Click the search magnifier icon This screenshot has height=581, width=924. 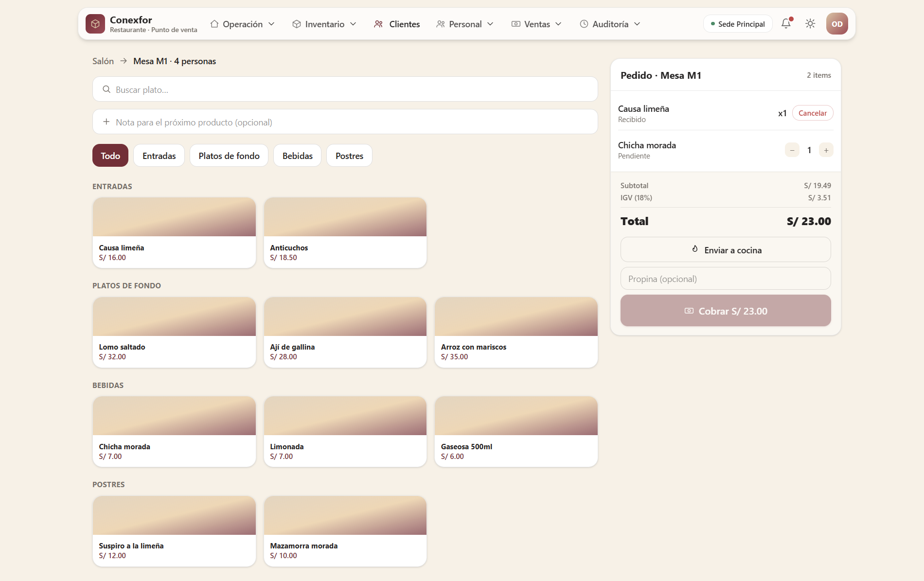[x=107, y=89]
